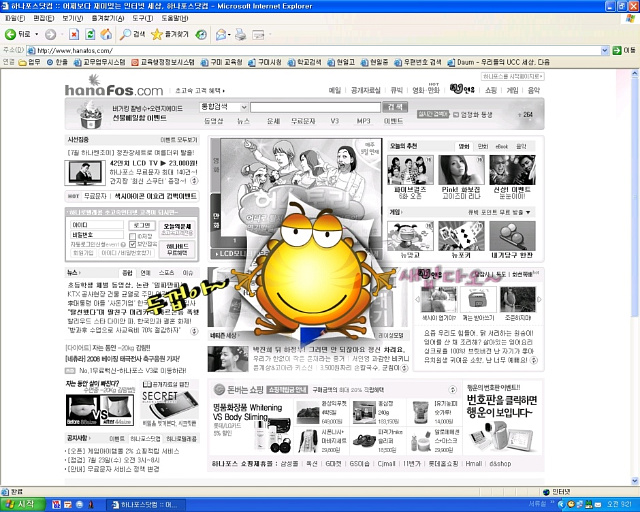The width and height of the screenshot is (640, 512).
Task: Open the 한울 link in Links bar
Action: point(57,62)
